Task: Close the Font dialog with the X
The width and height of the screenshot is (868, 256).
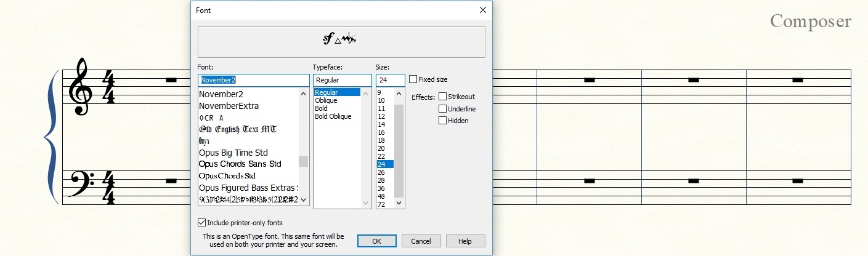Action: coord(482,10)
